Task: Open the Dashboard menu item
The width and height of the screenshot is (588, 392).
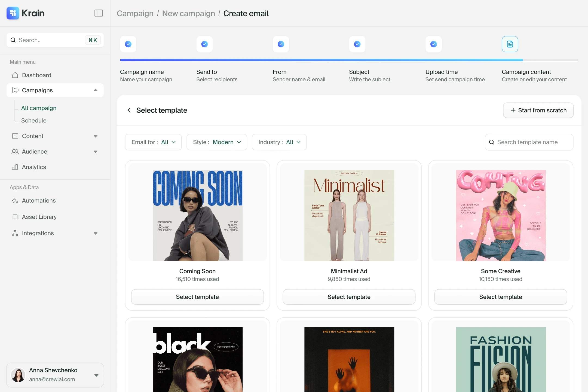Action: pyautogui.click(x=55, y=75)
